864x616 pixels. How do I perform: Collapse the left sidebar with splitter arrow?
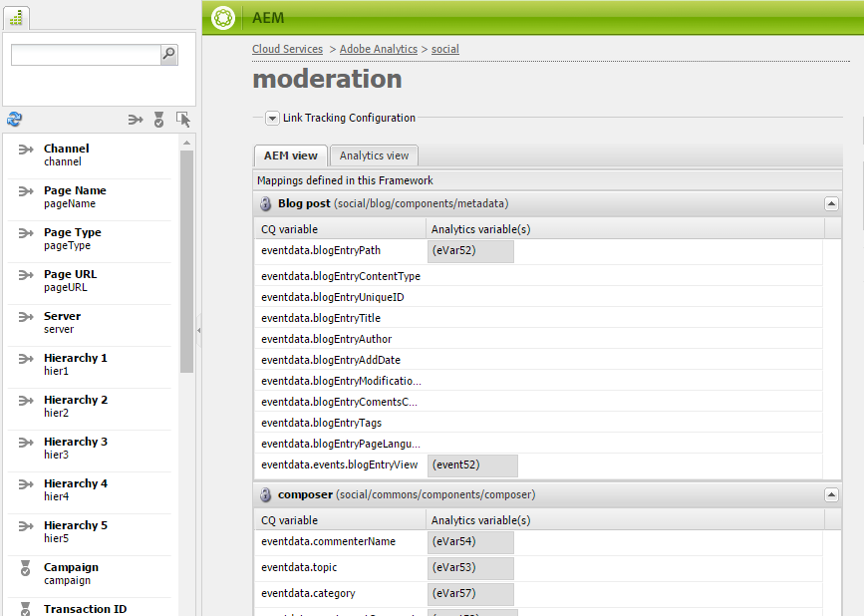[199, 330]
